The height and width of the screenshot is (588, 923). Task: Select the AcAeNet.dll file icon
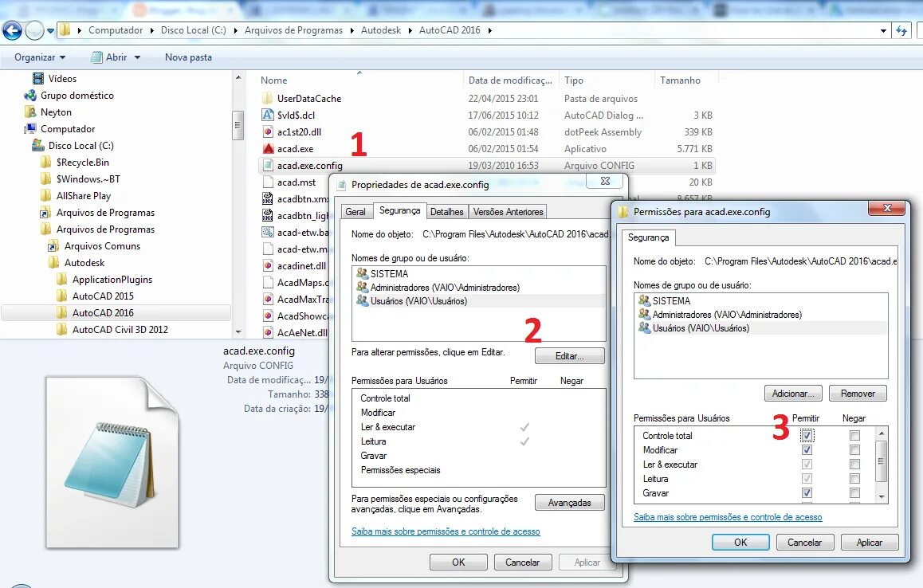click(x=267, y=332)
